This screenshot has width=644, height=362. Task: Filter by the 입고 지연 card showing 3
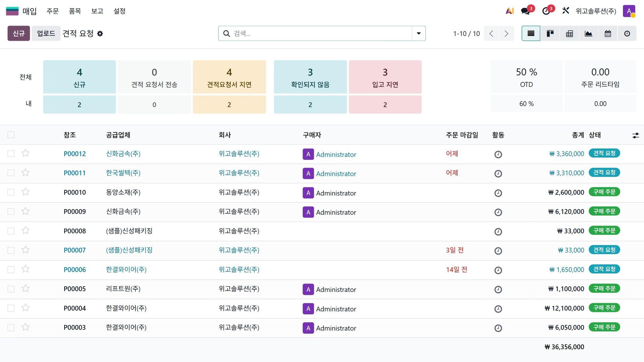tap(385, 77)
